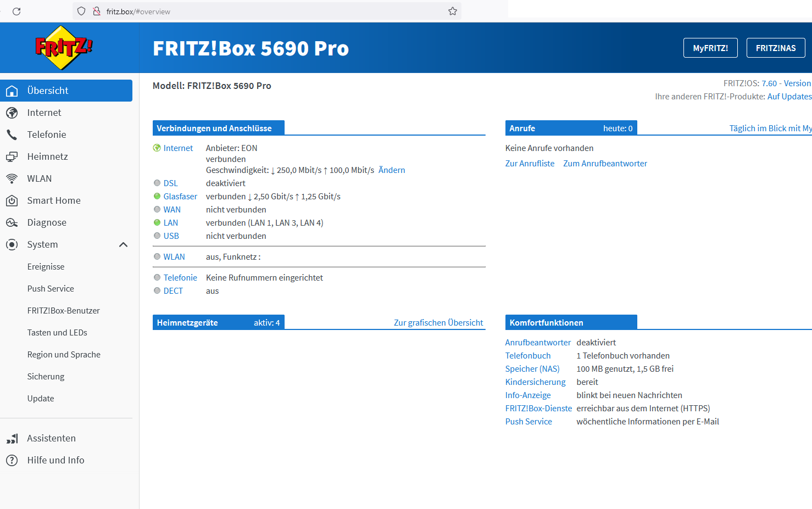Screen dimensions: 812x509
Task: Click the WLAN wifi signal icon
Action: tap(12, 178)
